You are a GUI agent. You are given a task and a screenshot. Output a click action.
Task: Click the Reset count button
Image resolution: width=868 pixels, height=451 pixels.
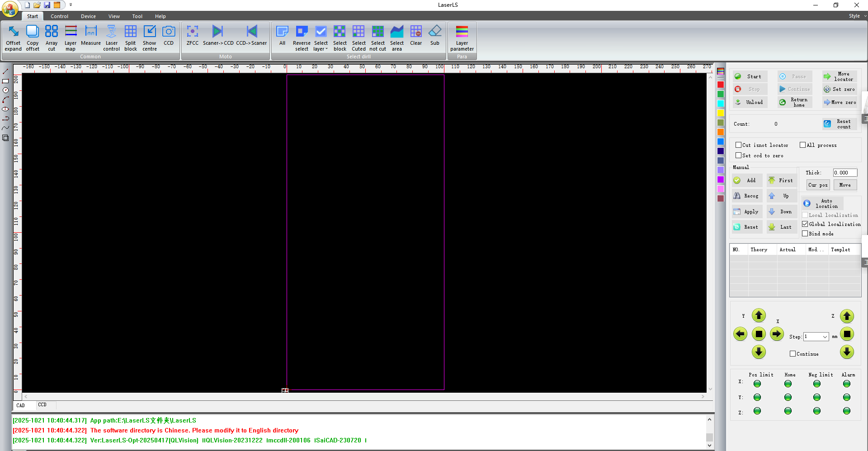[x=840, y=124]
